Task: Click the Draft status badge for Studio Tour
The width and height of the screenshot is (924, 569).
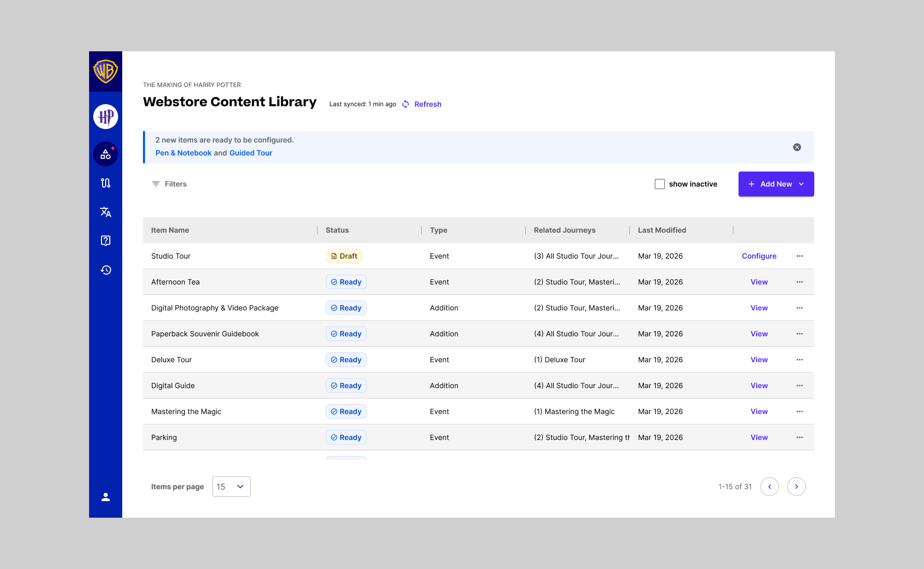Action: tap(344, 256)
